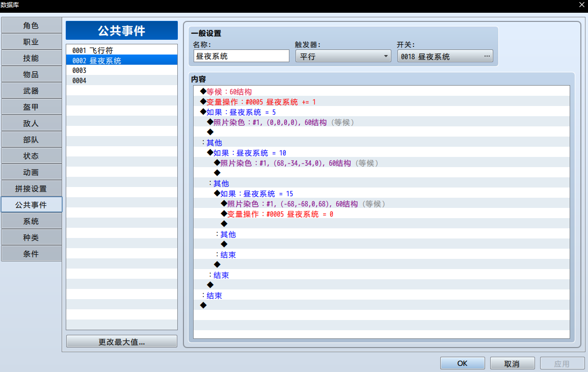Click the 更改最大值 button
Screen dimensions: 588x372
pyautogui.click(x=121, y=341)
